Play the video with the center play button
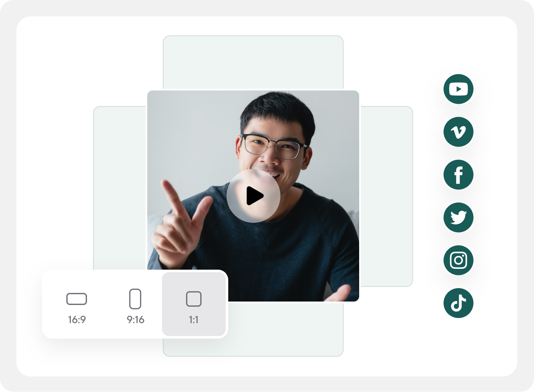The image size is (534, 392). pos(253,196)
